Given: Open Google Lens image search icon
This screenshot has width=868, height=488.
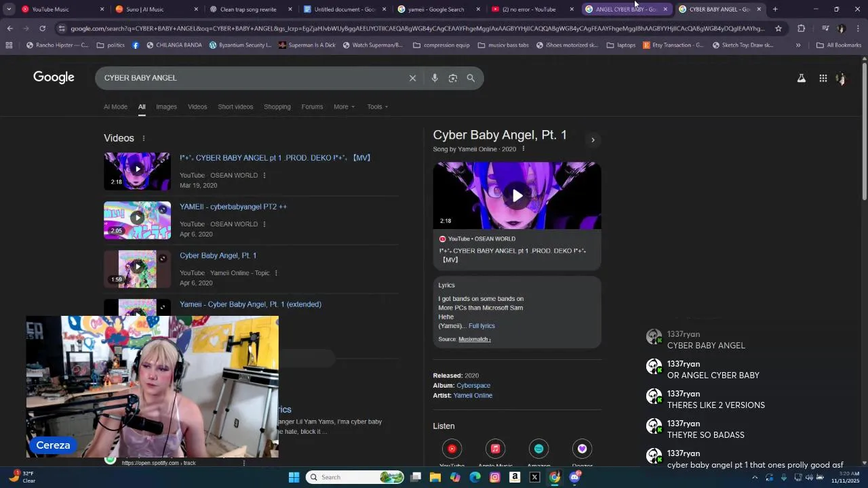Looking at the screenshot, I should coord(453,78).
